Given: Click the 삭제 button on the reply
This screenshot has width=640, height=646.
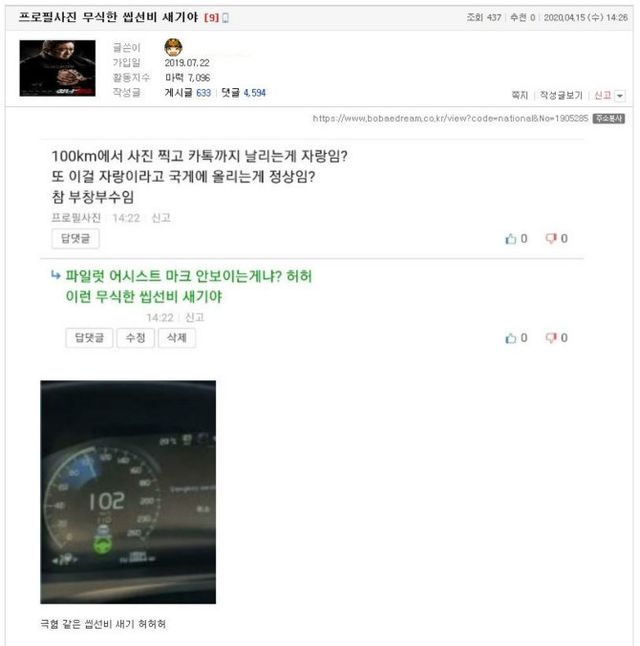Looking at the screenshot, I should click(x=176, y=338).
